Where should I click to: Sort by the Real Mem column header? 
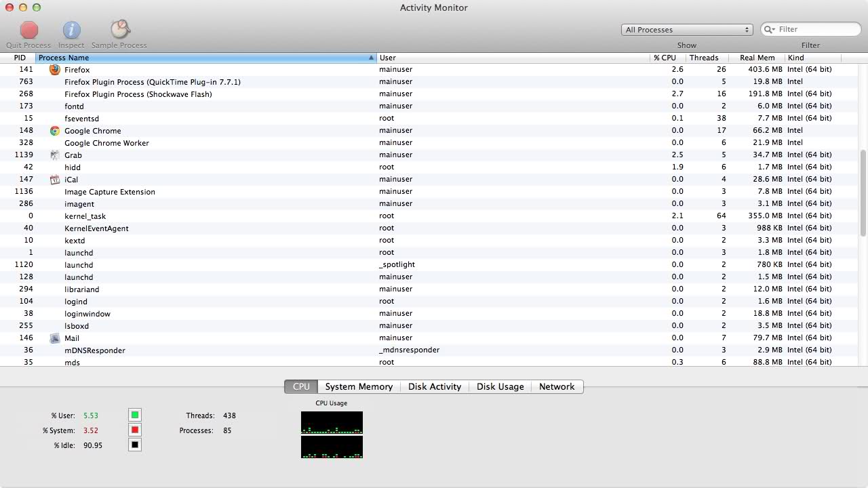(x=757, y=58)
